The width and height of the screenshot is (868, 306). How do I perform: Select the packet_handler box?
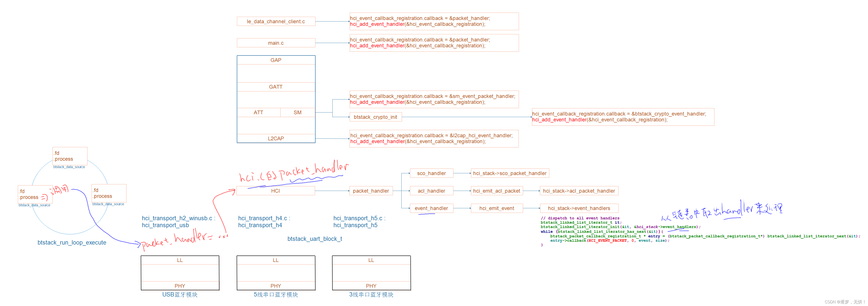pyautogui.click(x=371, y=191)
